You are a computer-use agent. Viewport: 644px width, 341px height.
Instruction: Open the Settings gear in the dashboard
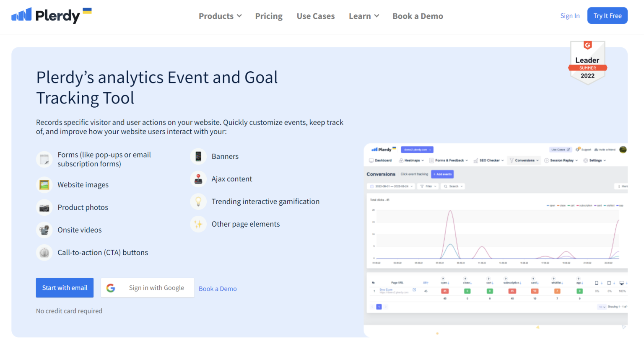585,160
